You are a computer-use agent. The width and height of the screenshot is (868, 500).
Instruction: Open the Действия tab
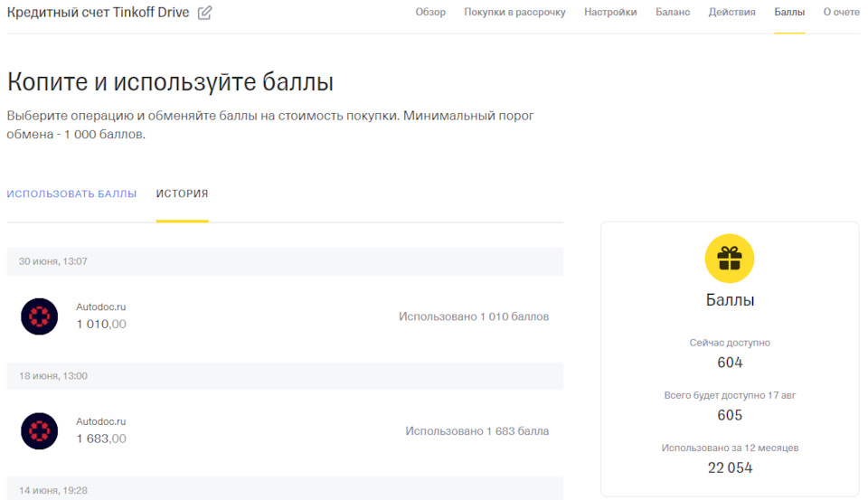pyautogui.click(x=731, y=12)
